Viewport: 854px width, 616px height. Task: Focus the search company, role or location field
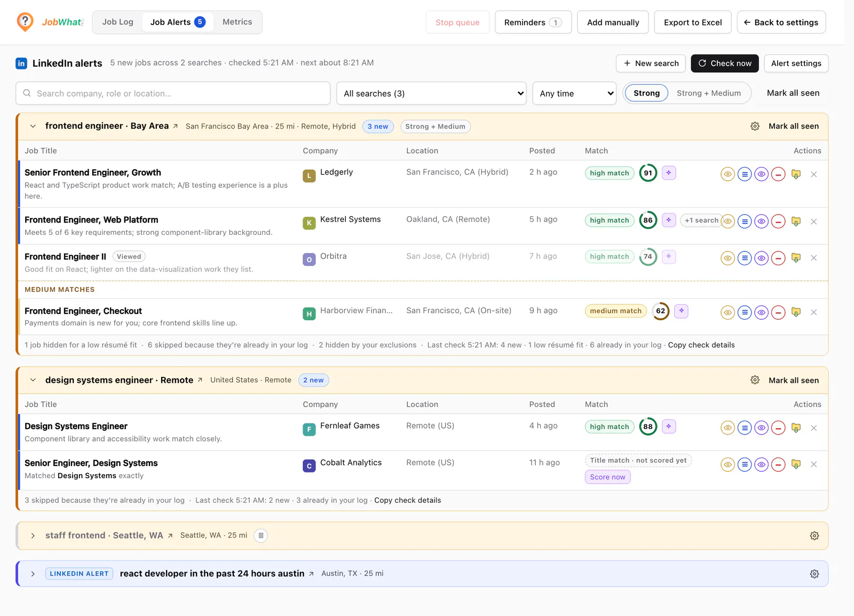pyautogui.click(x=173, y=93)
